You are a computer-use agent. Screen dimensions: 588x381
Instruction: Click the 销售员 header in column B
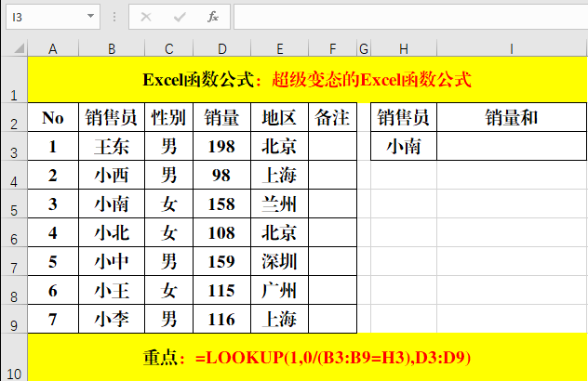112,117
